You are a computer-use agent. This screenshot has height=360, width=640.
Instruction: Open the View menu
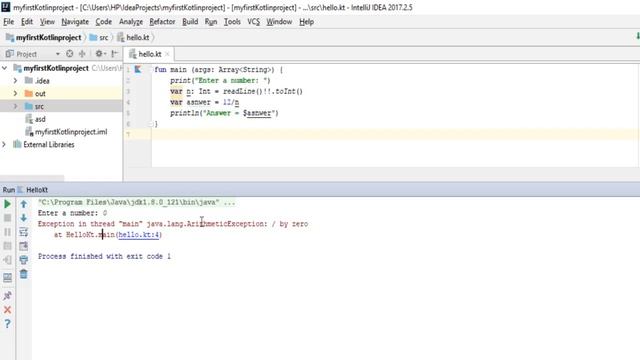(x=47, y=22)
